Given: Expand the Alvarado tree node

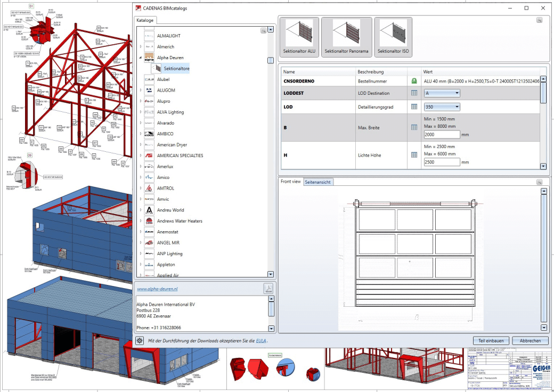Looking at the screenshot, I should pos(141,123).
